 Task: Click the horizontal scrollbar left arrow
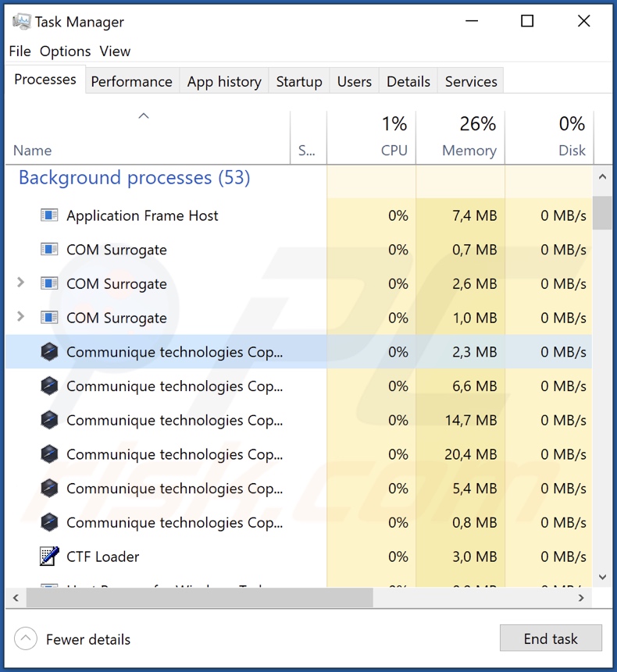pos(16,597)
